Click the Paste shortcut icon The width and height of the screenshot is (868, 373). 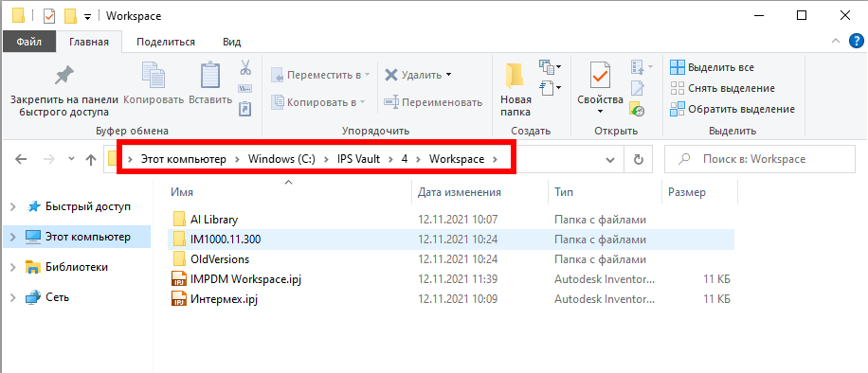(x=245, y=108)
